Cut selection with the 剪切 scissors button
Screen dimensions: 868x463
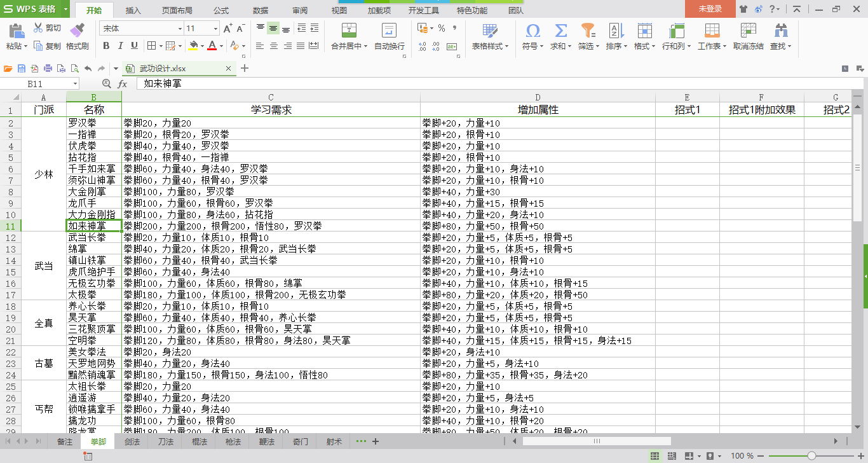47,28
